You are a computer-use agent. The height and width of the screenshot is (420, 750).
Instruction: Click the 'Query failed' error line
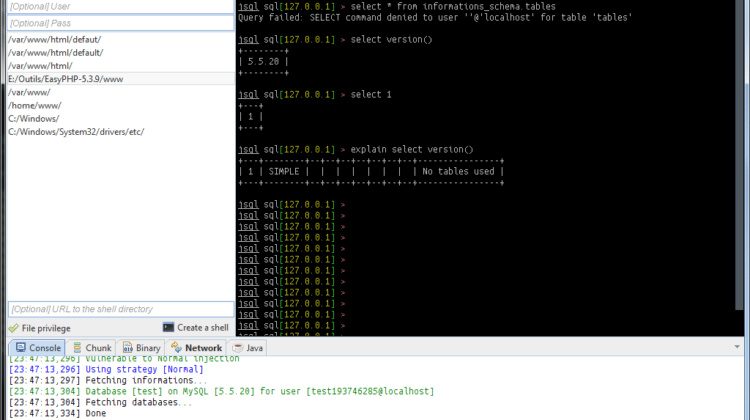[435, 18]
